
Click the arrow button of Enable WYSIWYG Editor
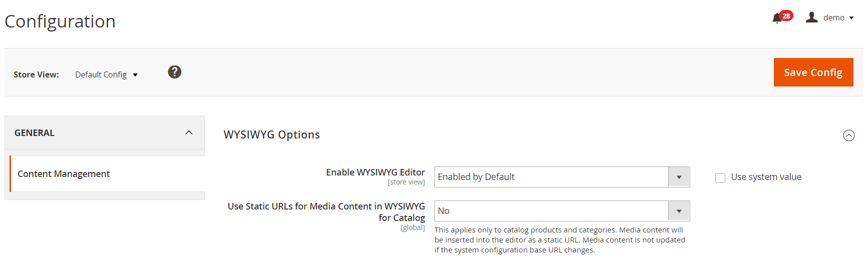pos(679,177)
